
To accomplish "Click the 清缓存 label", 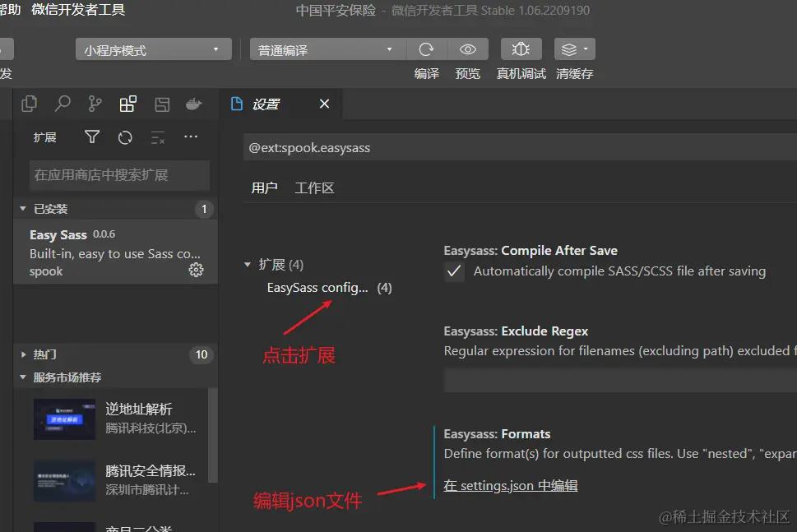I will click(575, 74).
